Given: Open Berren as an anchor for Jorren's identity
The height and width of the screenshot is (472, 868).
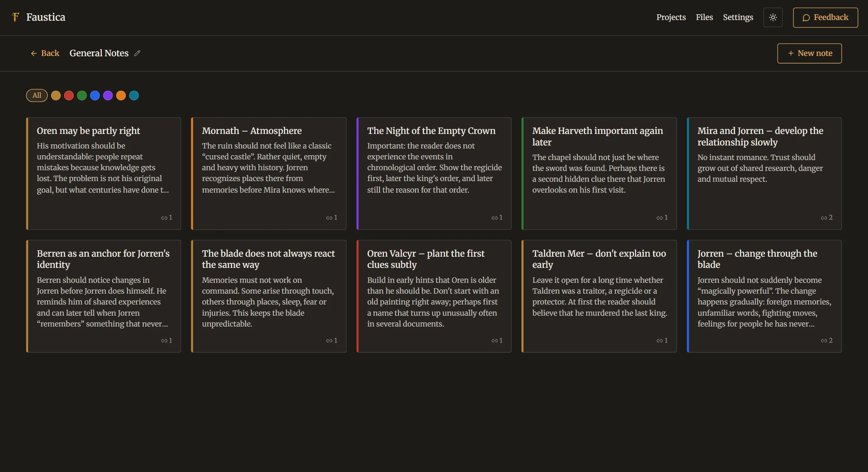Looking at the screenshot, I should click(103, 296).
